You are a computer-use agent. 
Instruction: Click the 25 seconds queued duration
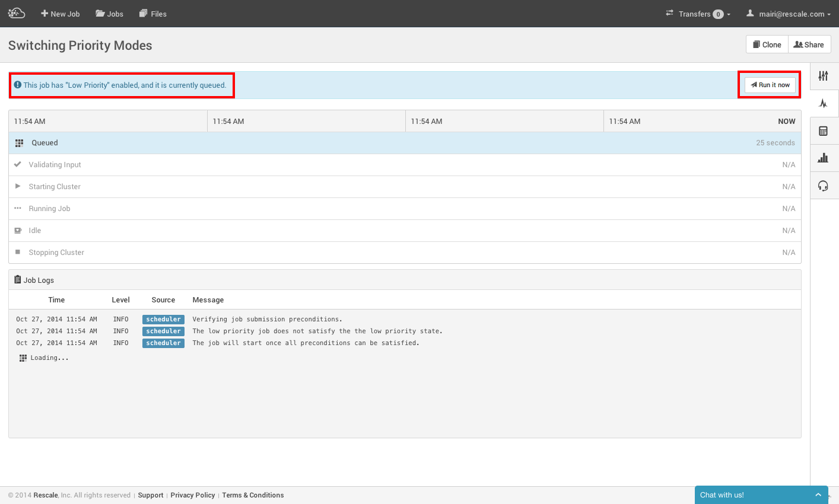click(776, 143)
